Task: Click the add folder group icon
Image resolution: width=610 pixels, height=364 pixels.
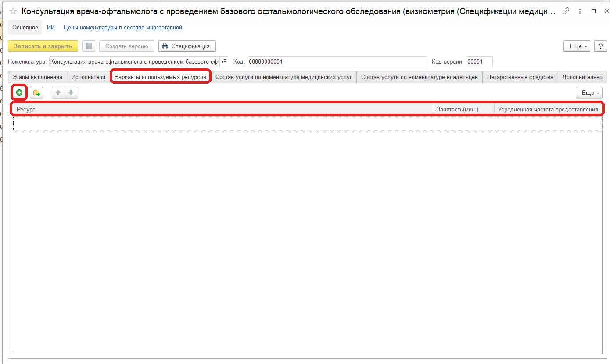Action: click(36, 93)
